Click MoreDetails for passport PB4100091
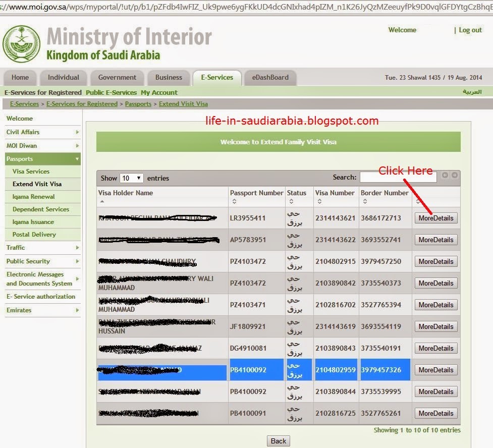Viewport: 493px width, 448px height. [x=436, y=413]
